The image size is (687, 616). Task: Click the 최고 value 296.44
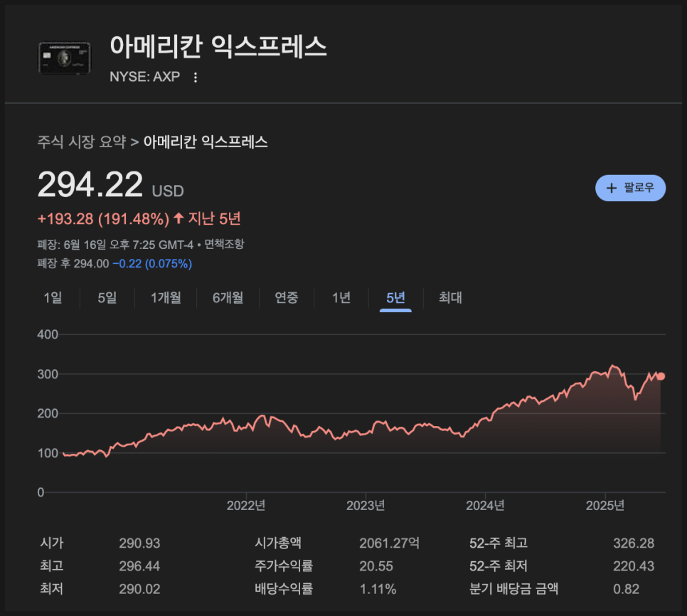139,566
